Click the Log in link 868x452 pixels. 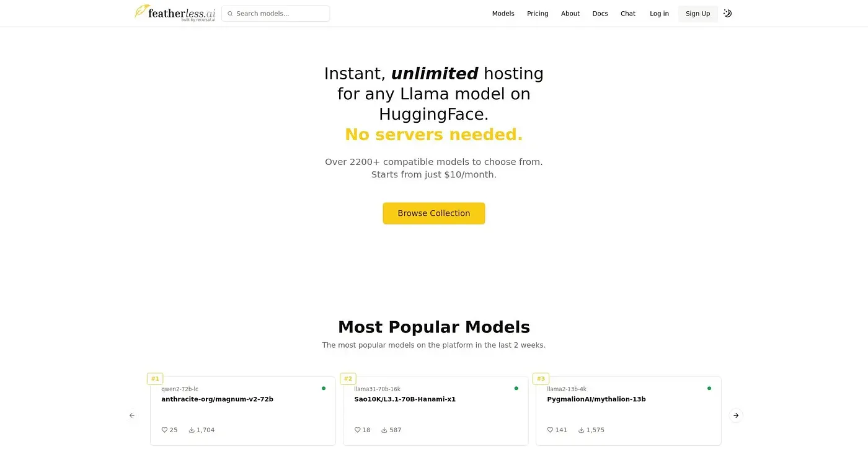659,14
